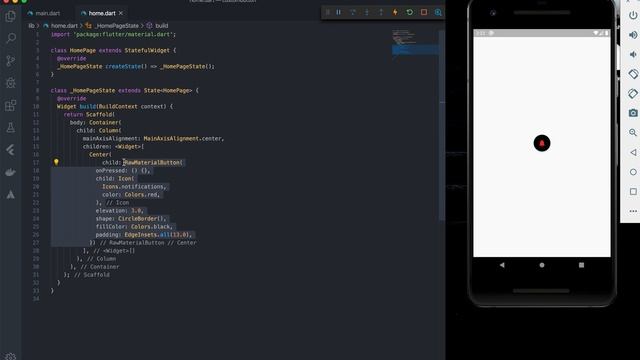Image resolution: width=640 pixels, height=360 pixels.
Task: Close the home.dart tab
Action: tap(121, 13)
